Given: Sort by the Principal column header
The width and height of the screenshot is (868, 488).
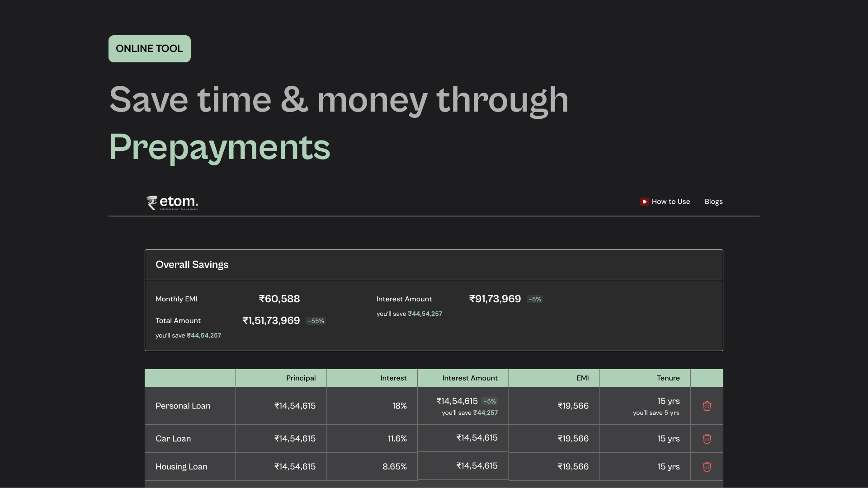Looking at the screenshot, I should pyautogui.click(x=300, y=378).
